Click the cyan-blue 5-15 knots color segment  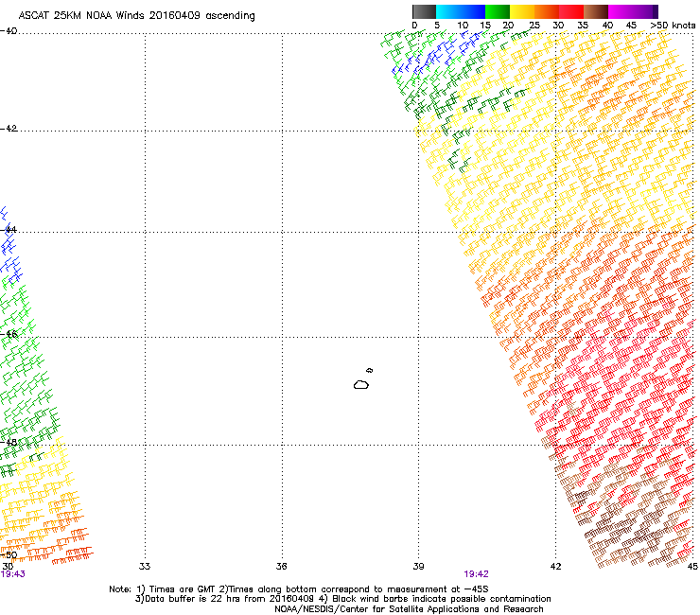point(461,11)
